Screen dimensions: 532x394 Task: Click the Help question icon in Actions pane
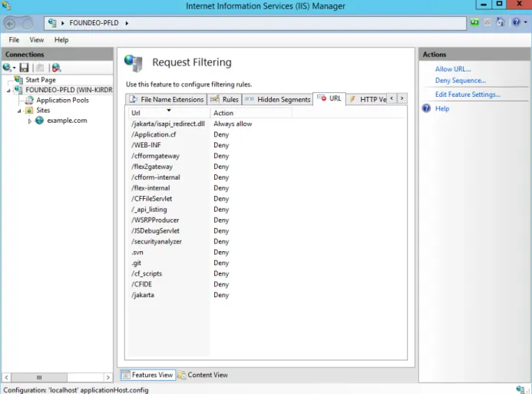tap(427, 108)
